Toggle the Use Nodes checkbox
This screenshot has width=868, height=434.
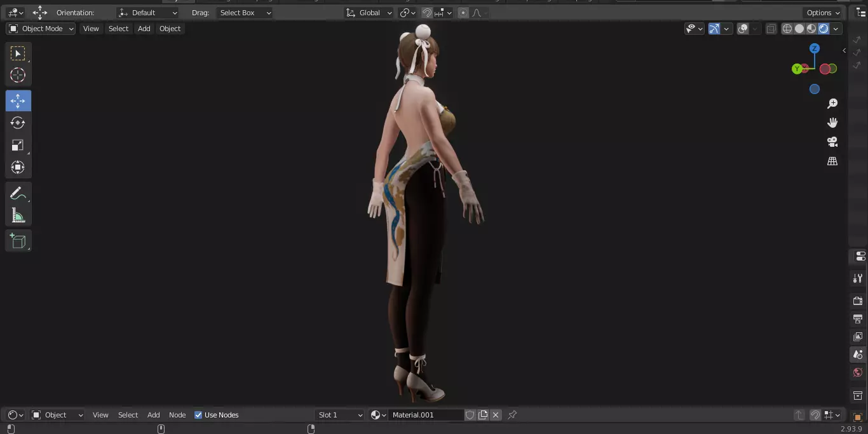click(x=198, y=415)
